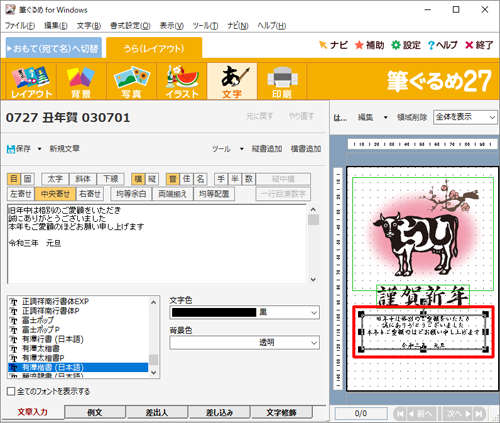Toggle the 自 format button

14,179
